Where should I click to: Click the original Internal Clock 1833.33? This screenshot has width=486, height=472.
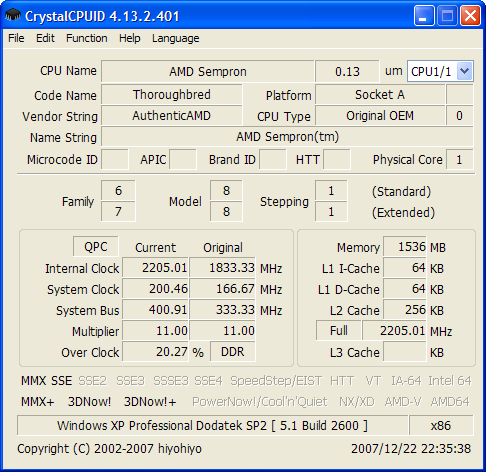click(x=223, y=267)
